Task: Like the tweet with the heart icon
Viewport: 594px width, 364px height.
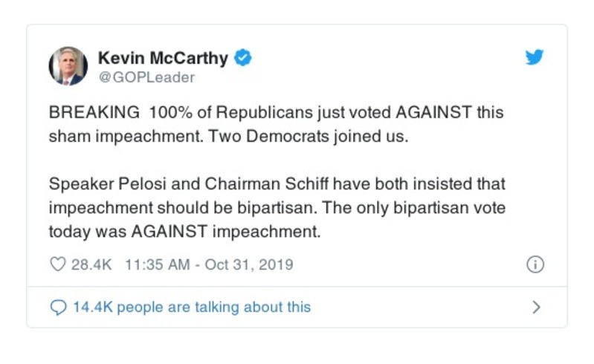Action: point(57,264)
